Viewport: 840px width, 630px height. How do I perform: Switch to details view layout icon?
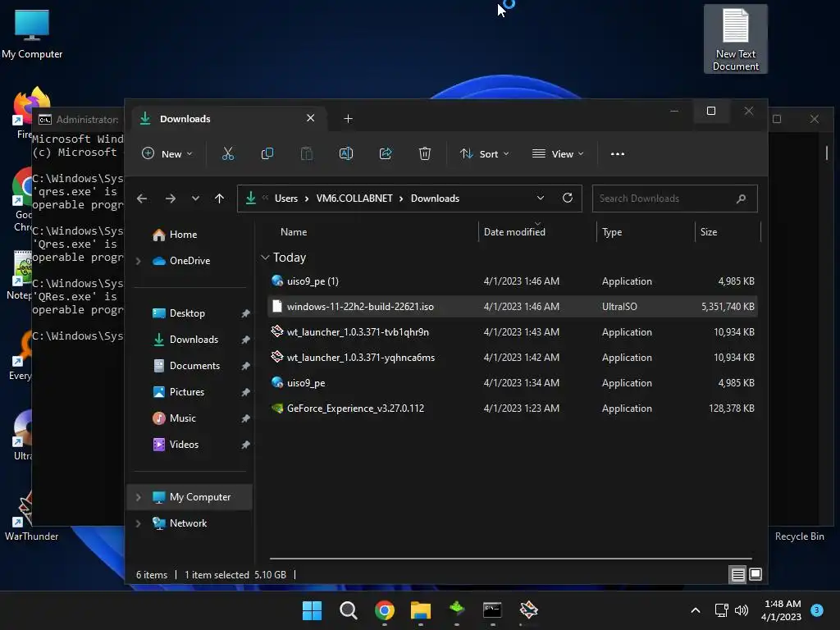tap(737, 575)
